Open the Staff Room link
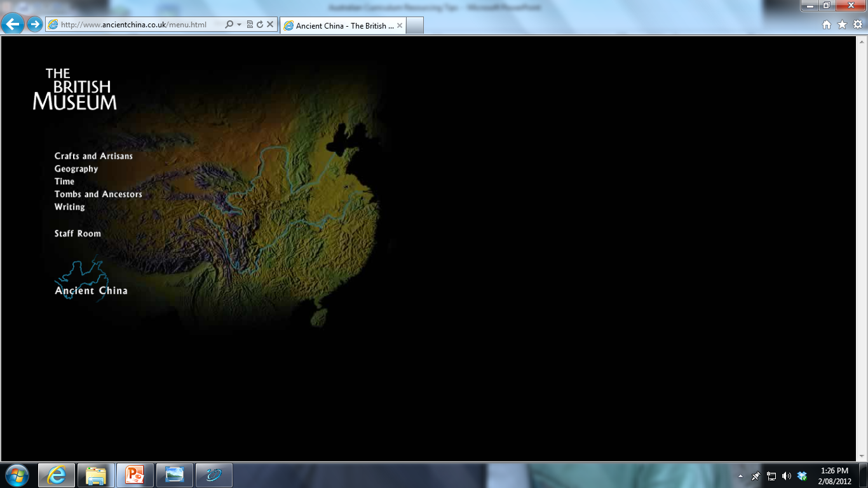 point(78,234)
